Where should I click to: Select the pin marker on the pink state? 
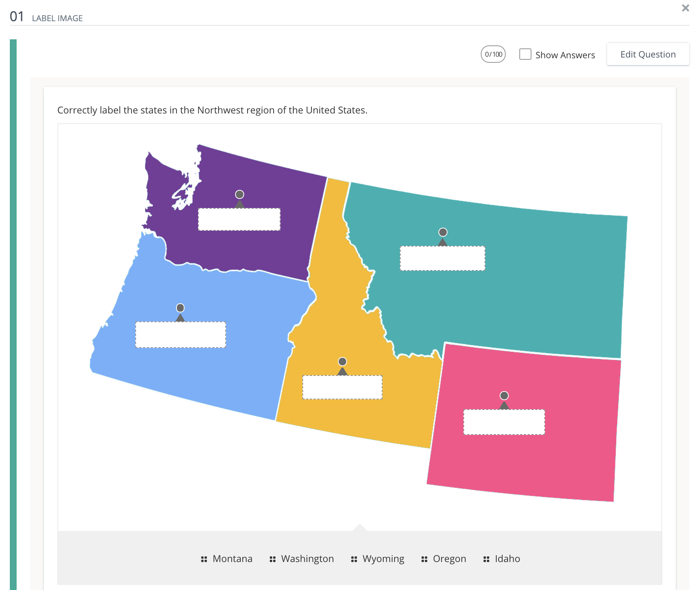(503, 395)
